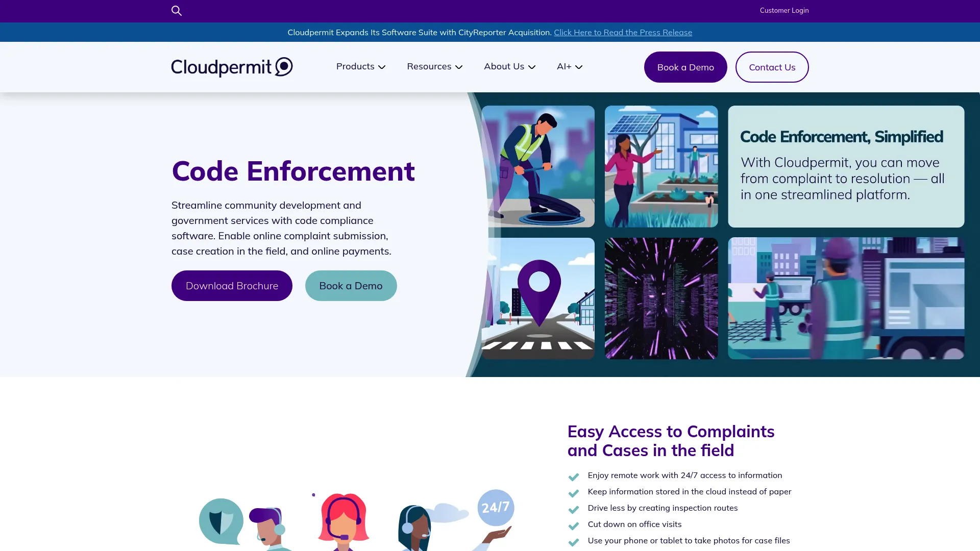
Task: Click 'Easy Access to Complaints' heading
Action: tap(671, 441)
